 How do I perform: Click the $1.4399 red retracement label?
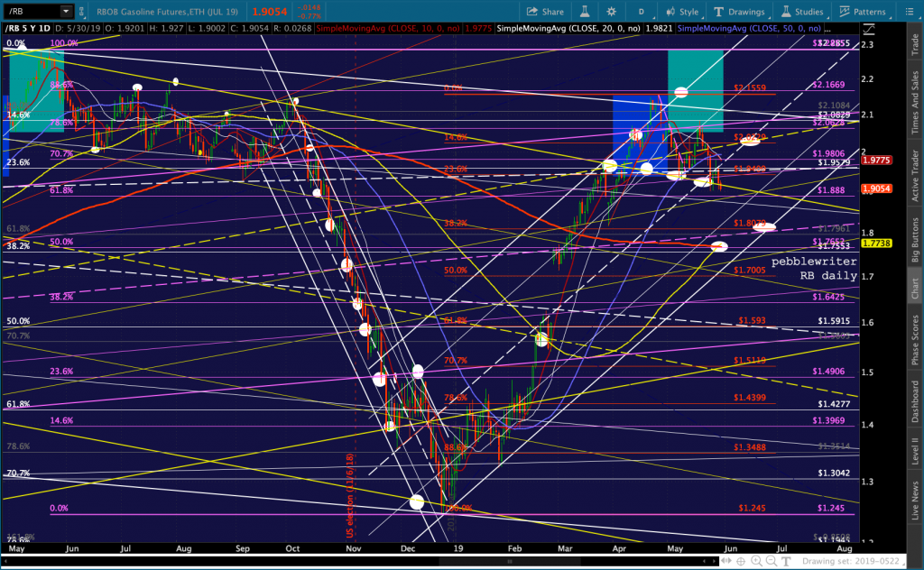(750, 398)
